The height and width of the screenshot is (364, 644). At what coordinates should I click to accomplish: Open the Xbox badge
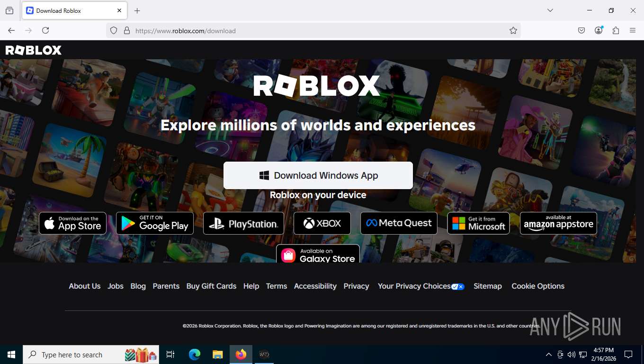click(x=322, y=223)
